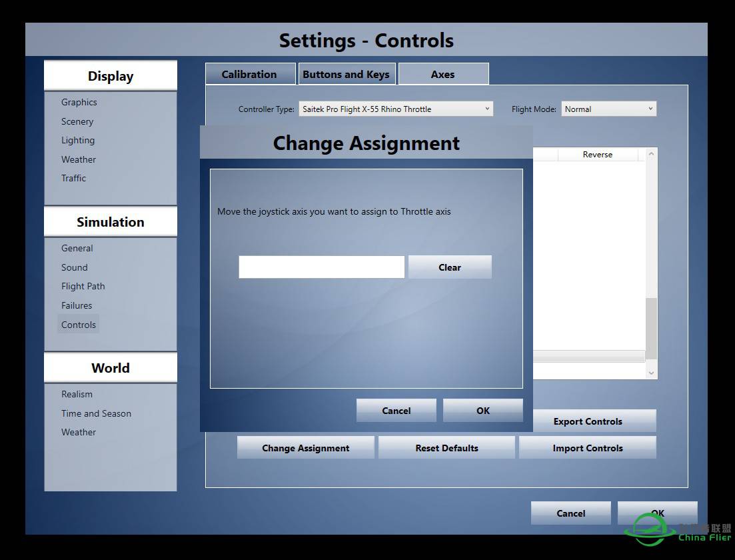Confirm Change Assignment dialog with OK
This screenshot has height=560, width=735.
(x=483, y=411)
